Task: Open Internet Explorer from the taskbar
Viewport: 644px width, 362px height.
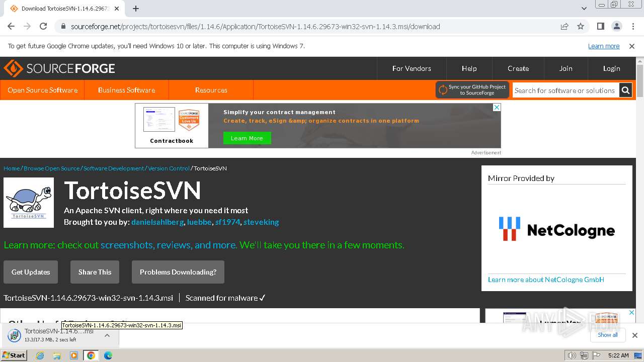Action: (40, 355)
